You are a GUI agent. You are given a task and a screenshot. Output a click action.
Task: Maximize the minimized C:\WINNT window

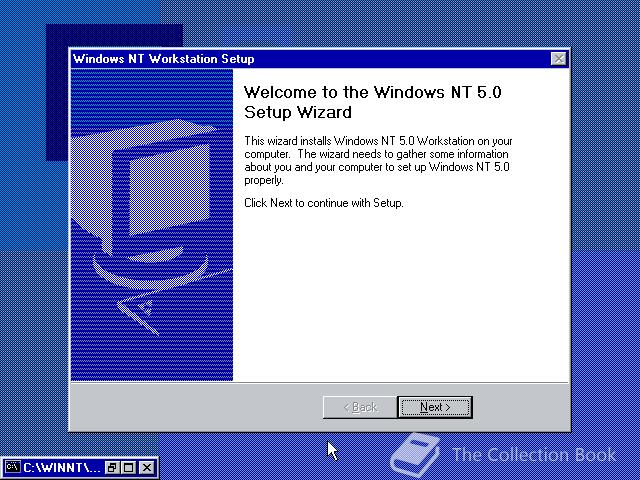tap(129, 467)
